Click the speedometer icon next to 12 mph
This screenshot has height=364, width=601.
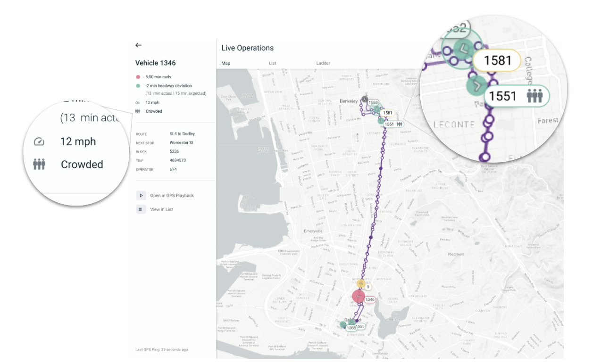(x=138, y=102)
